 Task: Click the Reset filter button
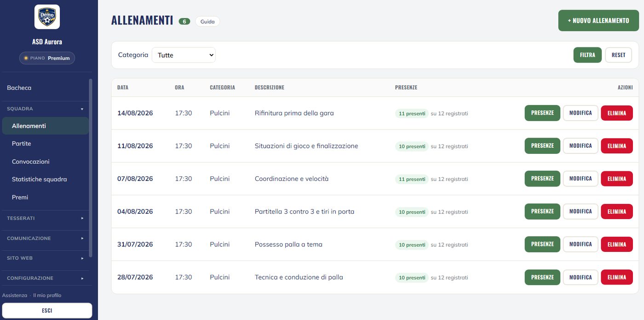pos(618,55)
